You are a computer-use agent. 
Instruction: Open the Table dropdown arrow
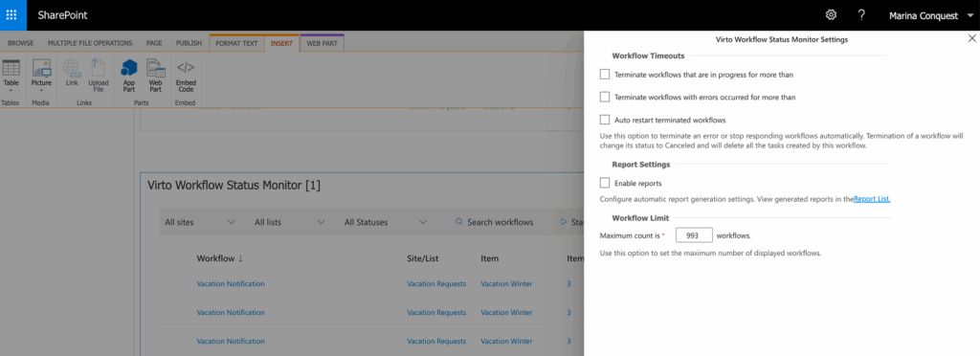click(x=11, y=91)
